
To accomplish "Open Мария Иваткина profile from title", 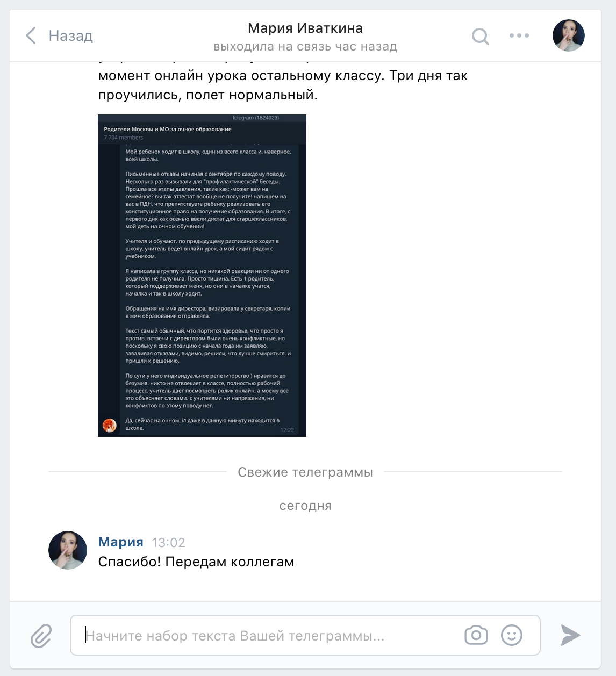I will pos(305,28).
